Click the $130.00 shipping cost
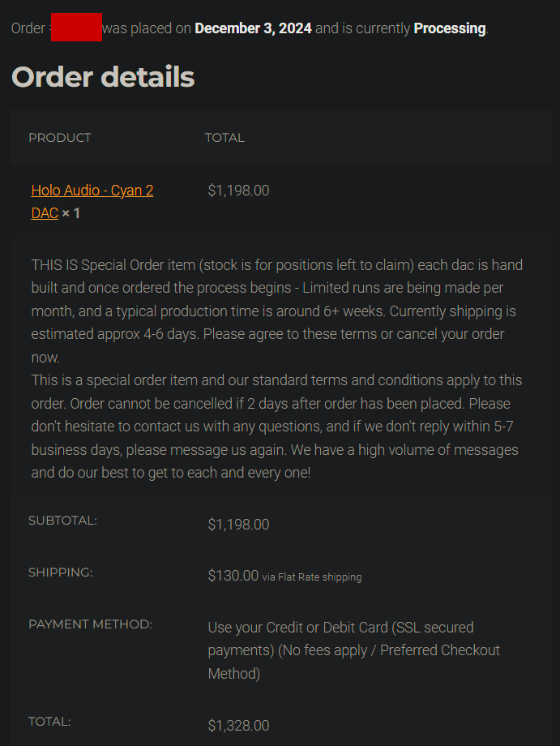Viewport: 560px width, 746px height. pyautogui.click(x=233, y=576)
